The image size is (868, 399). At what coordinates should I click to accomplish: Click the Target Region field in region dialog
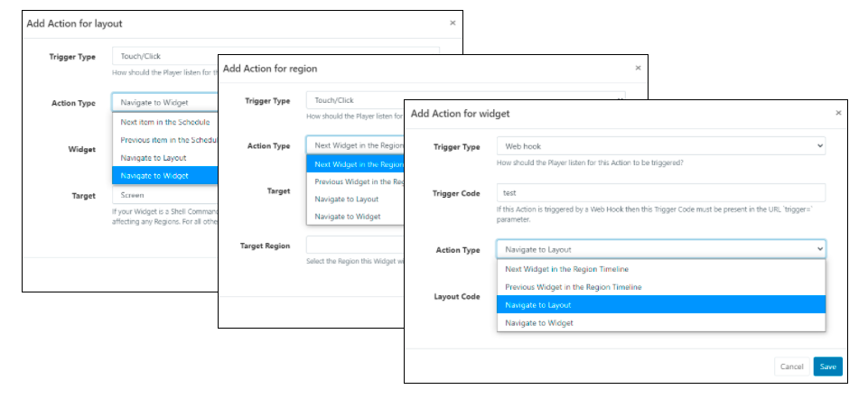355,246
